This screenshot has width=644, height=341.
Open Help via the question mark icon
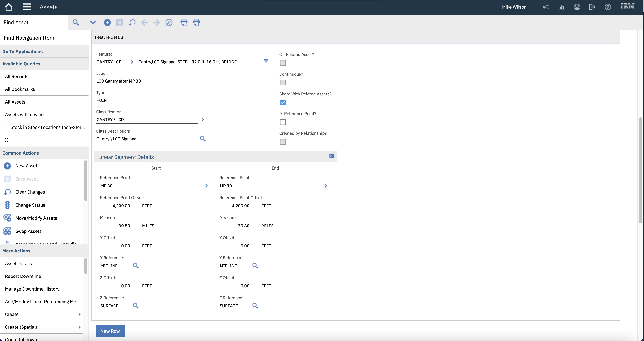(608, 7)
